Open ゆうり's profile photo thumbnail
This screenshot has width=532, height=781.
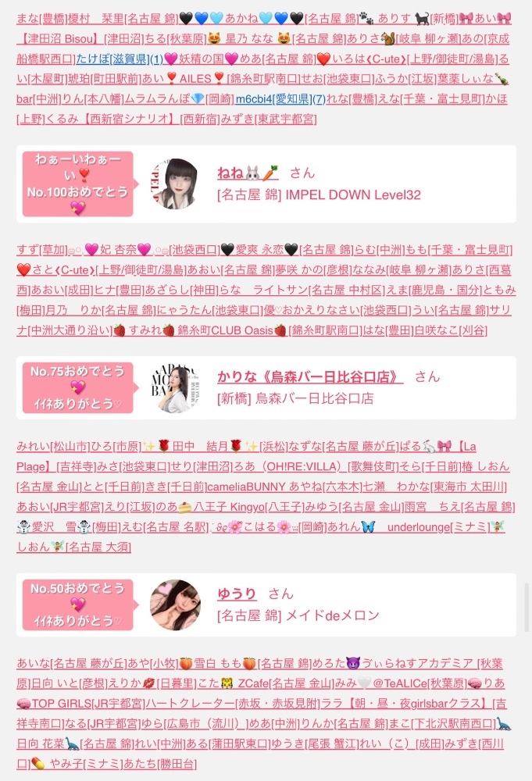click(175, 604)
